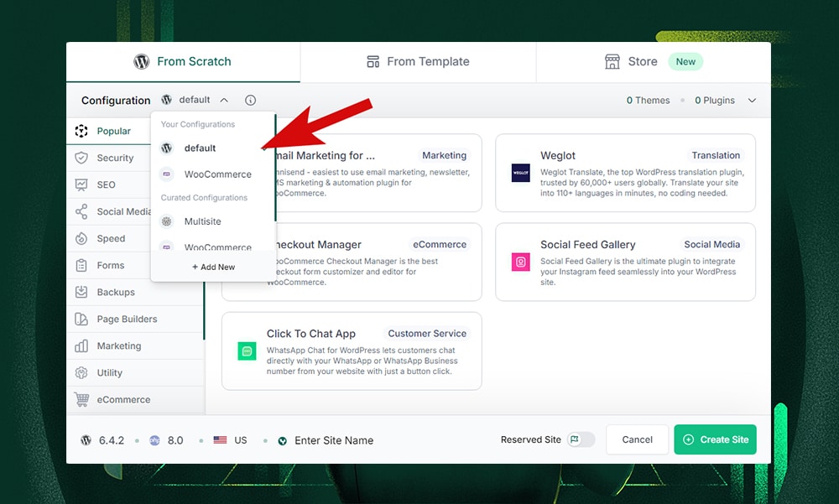Expand the Themes and Plugins chevron
This screenshot has width=839, height=504.
click(x=752, y=101)
